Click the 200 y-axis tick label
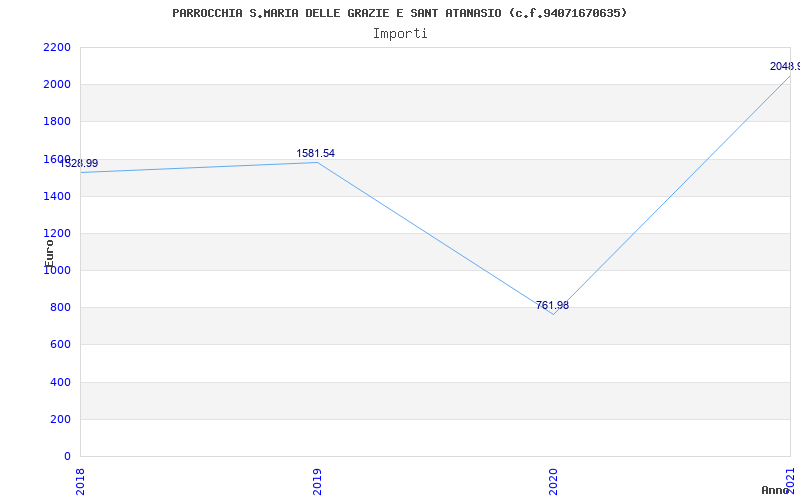Viewport: 800px width, 500px height. coord(60,419)
